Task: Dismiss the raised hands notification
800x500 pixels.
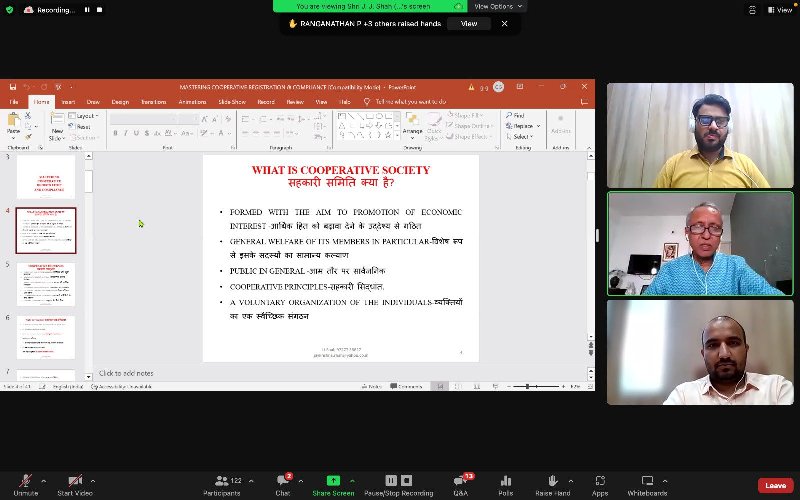Action: click(x=505, y=23)
